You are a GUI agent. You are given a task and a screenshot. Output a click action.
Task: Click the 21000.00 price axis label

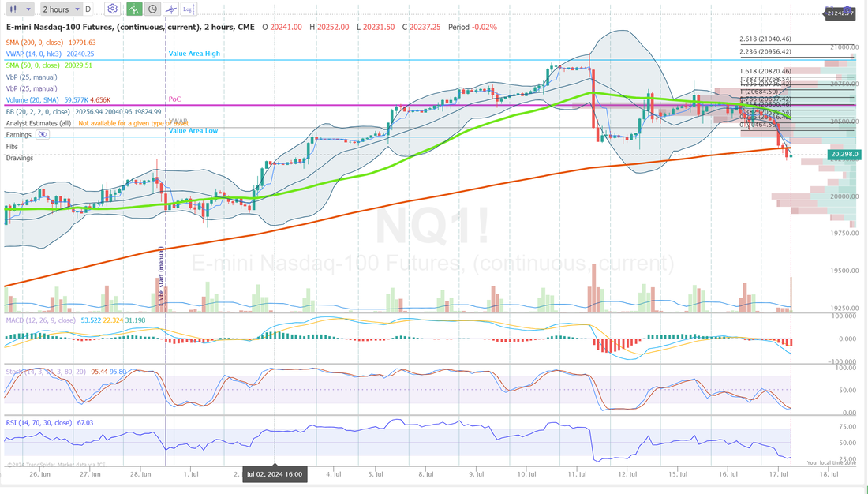pyautogui.click(x=844, y=47)
